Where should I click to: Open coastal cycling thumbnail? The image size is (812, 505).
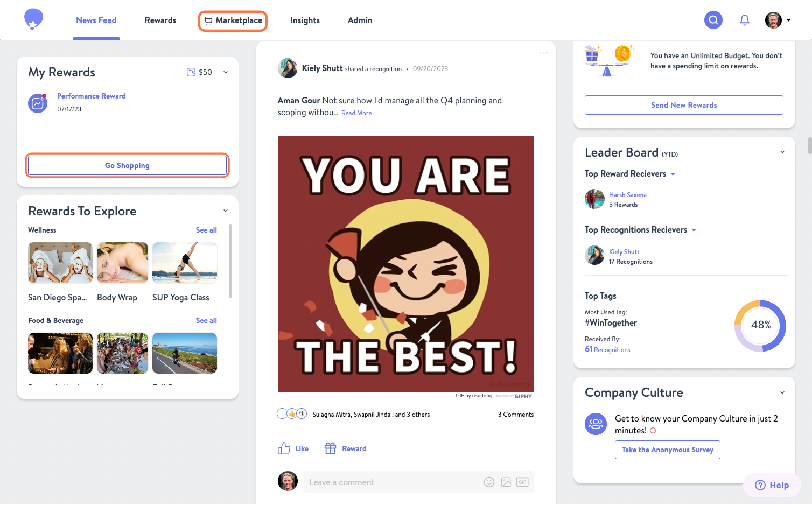pos(185,353)
